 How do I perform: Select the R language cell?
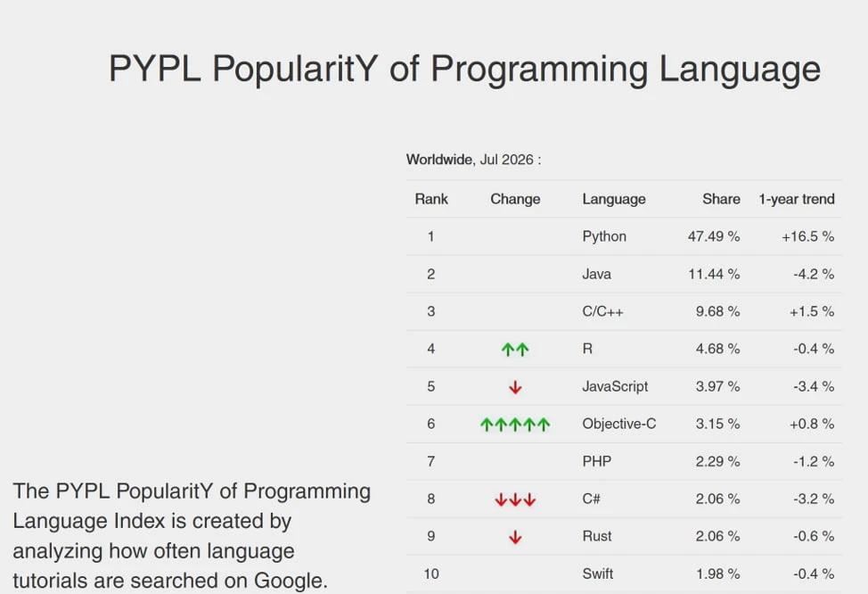[x=587, y=349]
